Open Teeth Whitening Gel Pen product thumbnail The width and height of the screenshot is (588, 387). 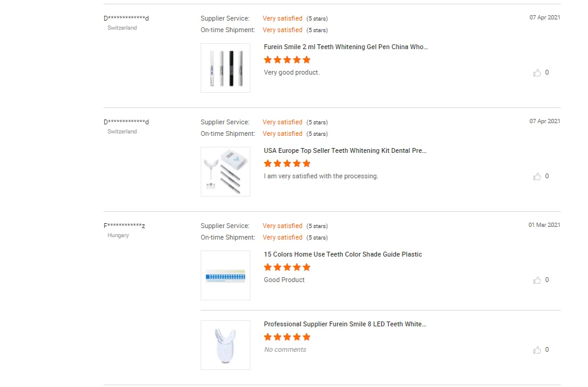[226, 68]
